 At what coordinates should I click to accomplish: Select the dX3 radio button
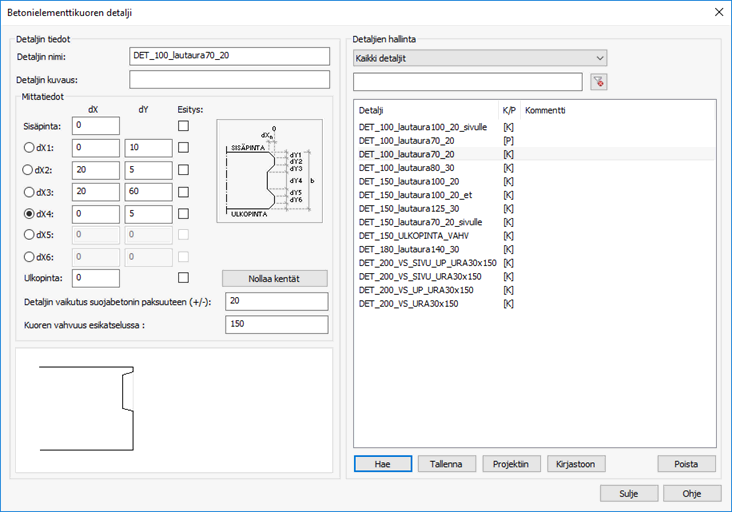(x=28, y=191)
